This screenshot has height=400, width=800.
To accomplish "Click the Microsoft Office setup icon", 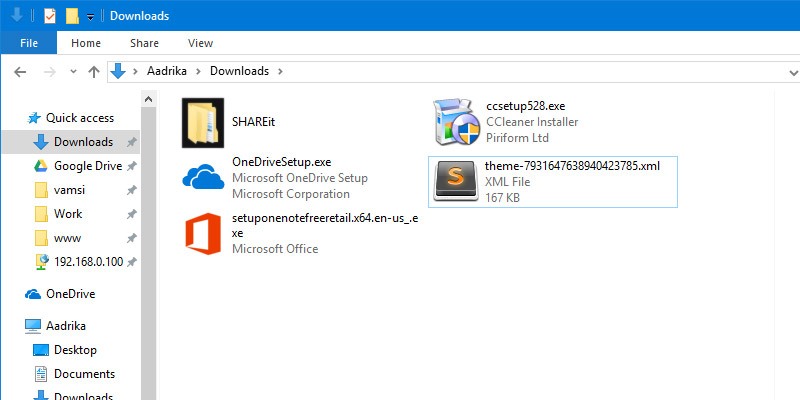I will [203, 234].
